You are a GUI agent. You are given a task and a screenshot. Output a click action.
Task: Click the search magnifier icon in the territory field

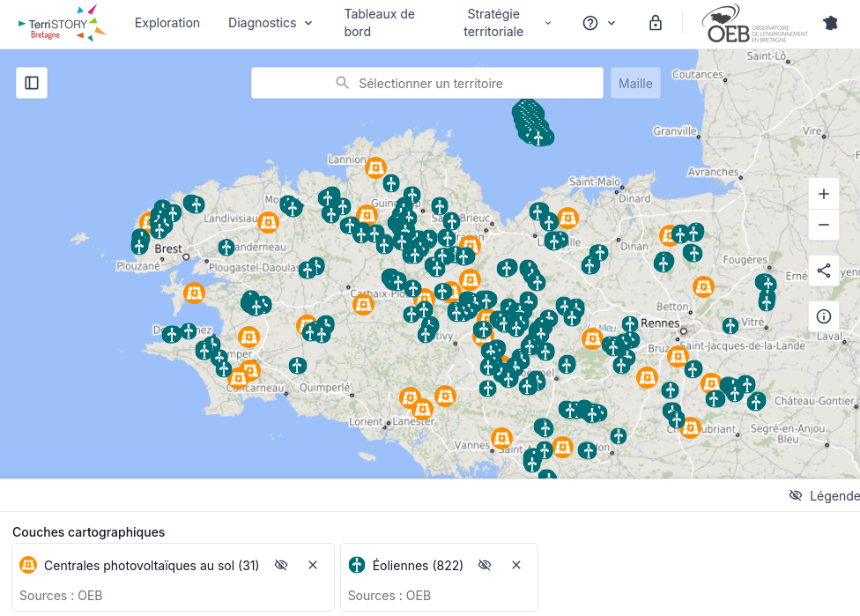pos(342,83)
